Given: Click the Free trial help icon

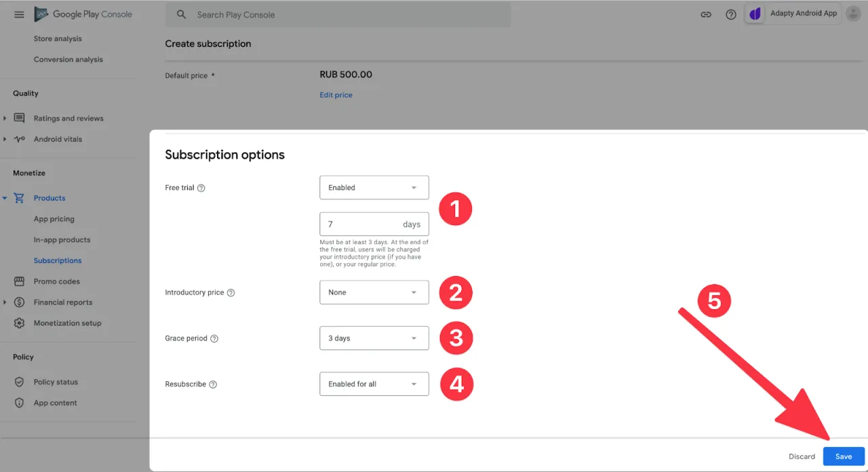Looking at the screenshot, I should 201,188.
